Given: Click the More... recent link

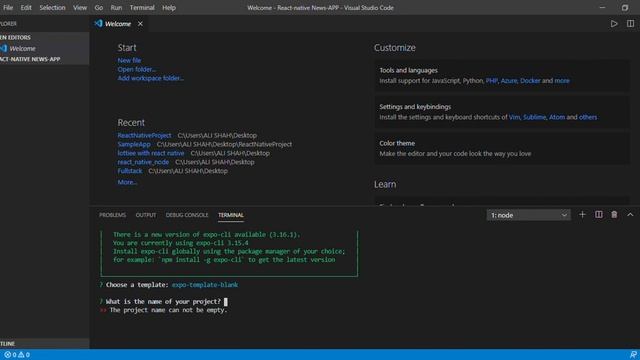Looking at the screenshot, I should point(127,182).
